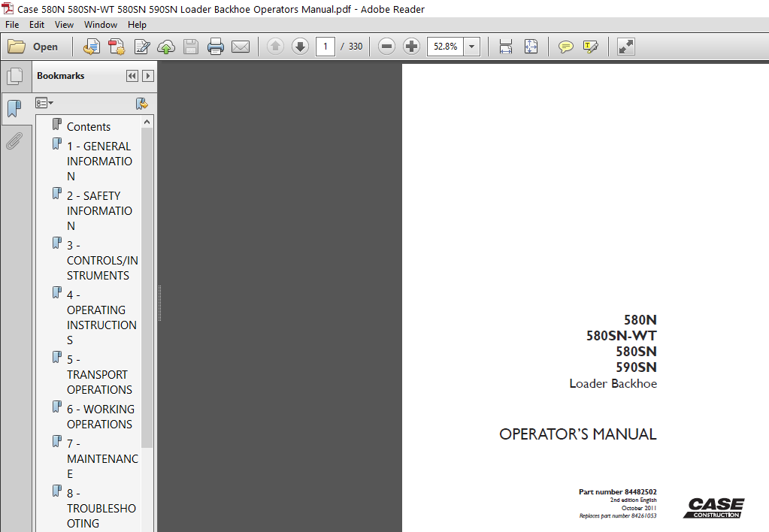769x532 pixels.
Task: Click the Loader Backhoe text
Action: coord(613,383)
